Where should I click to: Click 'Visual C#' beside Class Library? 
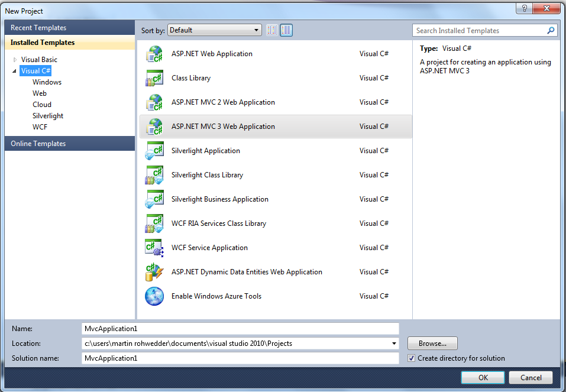click(x=374, y=78)
